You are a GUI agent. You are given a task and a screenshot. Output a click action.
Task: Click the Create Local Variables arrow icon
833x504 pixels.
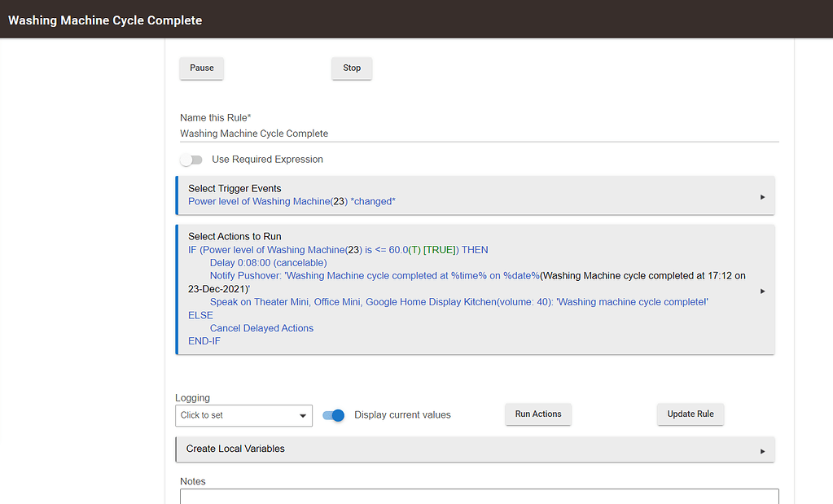(762, 451)
